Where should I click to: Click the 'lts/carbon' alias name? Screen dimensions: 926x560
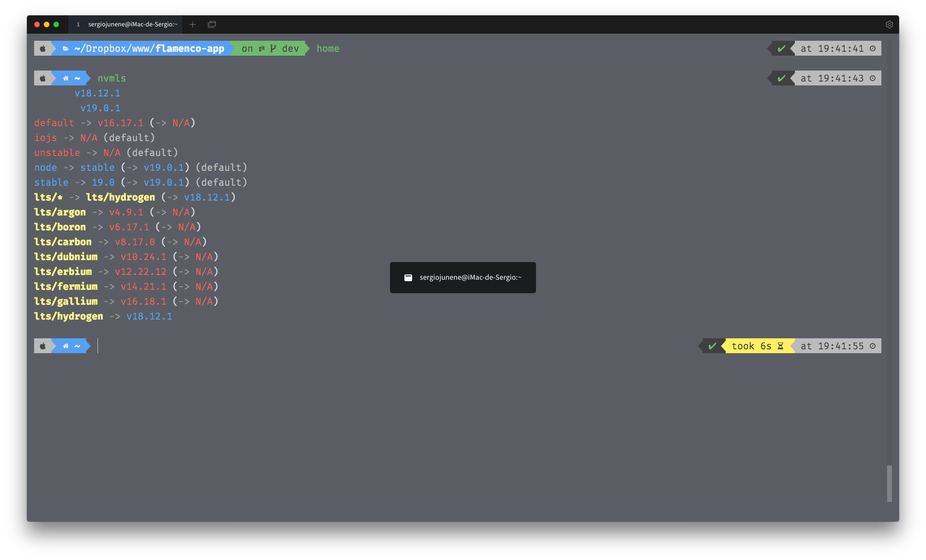63,242
